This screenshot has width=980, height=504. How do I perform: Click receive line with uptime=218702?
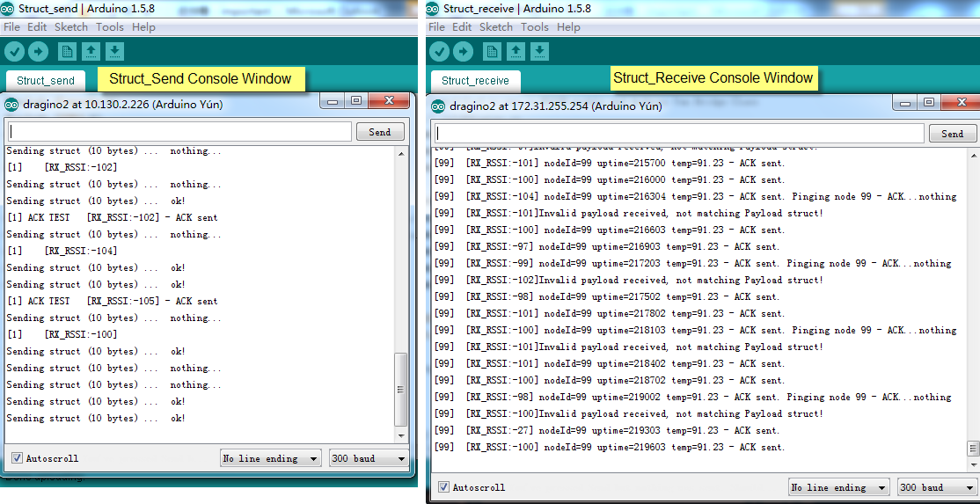[610, 380]
